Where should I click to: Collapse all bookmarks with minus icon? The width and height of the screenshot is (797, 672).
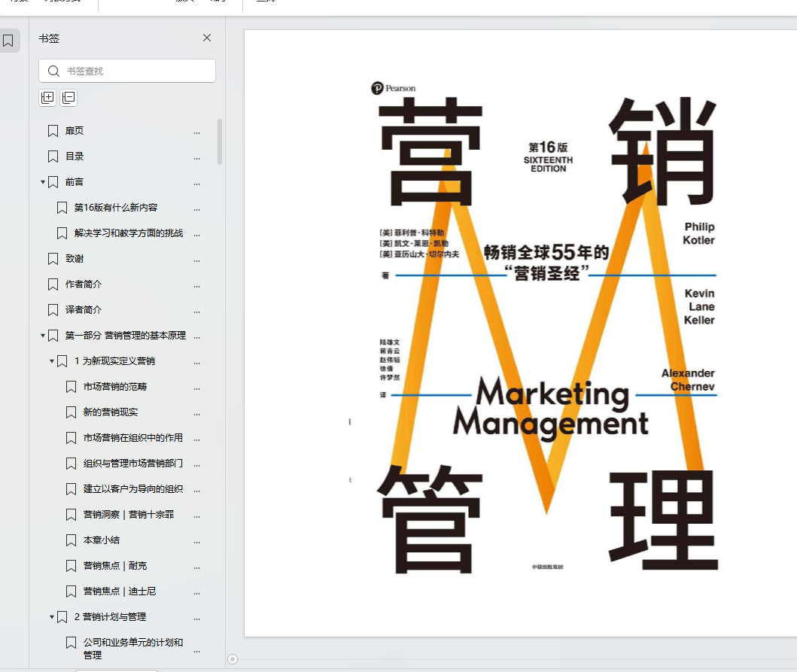[x=68, y=98]
